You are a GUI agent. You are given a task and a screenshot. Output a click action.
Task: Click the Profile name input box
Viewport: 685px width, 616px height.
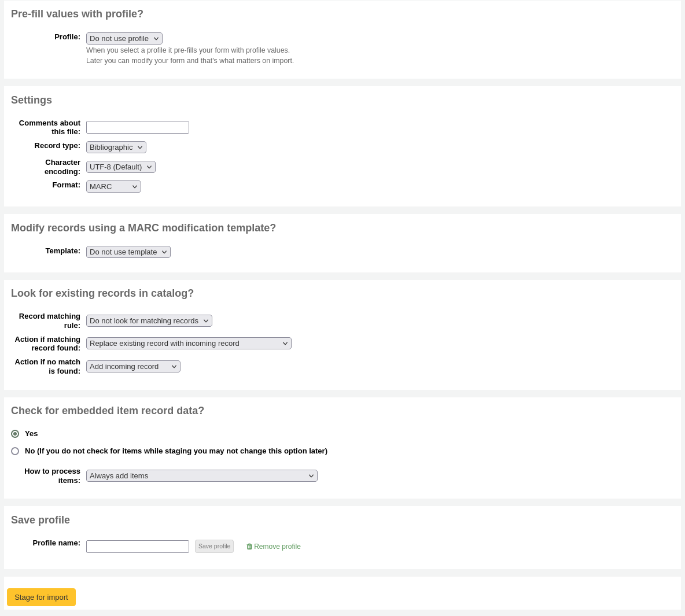click(x=138, y=546)
